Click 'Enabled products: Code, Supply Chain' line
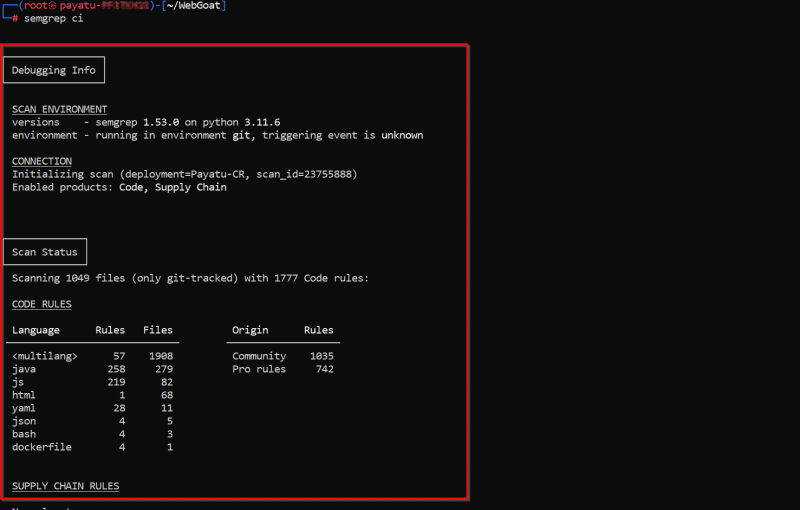Viewport: 800px width, 510px height. [119, 187]
